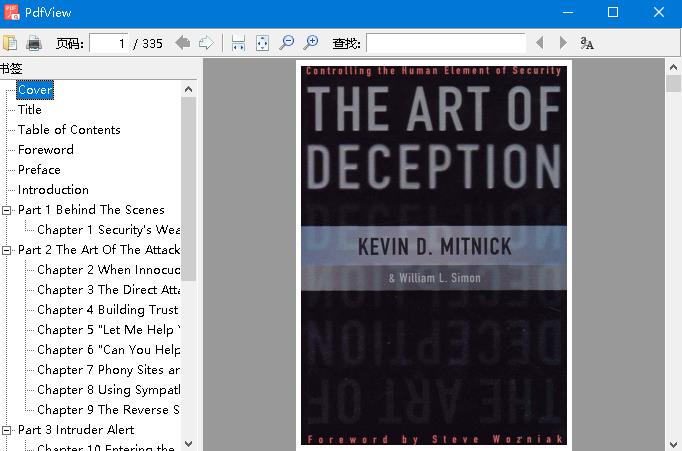Click the document view scroll up arrow
682x451 pixels.
[x=673, y=67]
